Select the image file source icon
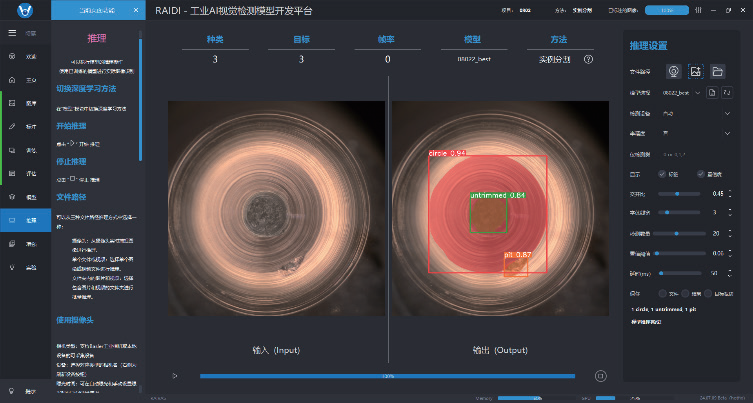 point(695,72)
